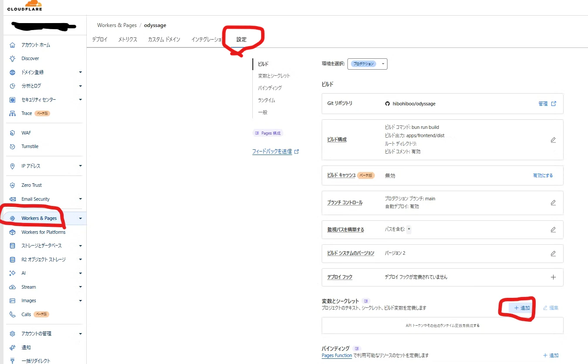Click the WAF shield icon
This screenshot has width=588, height=364.
click(x=12, y=133)
